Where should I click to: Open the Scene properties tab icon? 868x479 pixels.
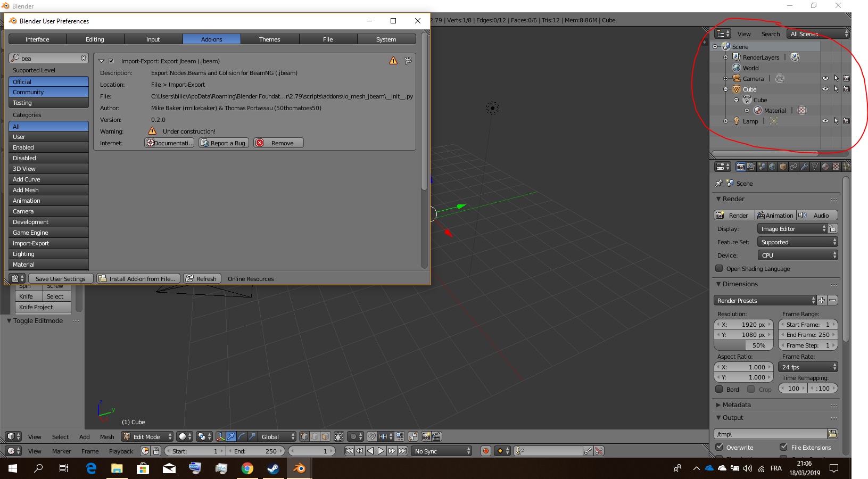(762, 167)
